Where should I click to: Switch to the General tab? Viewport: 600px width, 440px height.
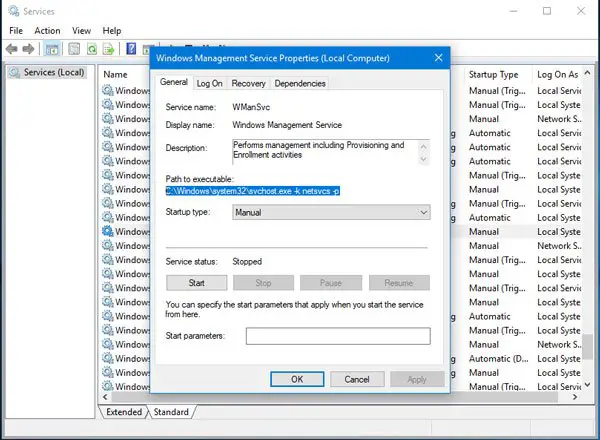174,82
